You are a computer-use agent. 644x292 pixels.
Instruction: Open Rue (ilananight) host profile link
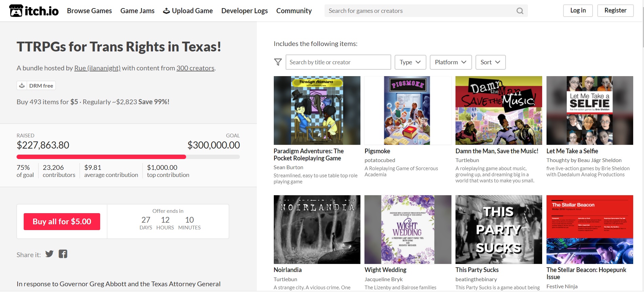click(x=97, y=68)
